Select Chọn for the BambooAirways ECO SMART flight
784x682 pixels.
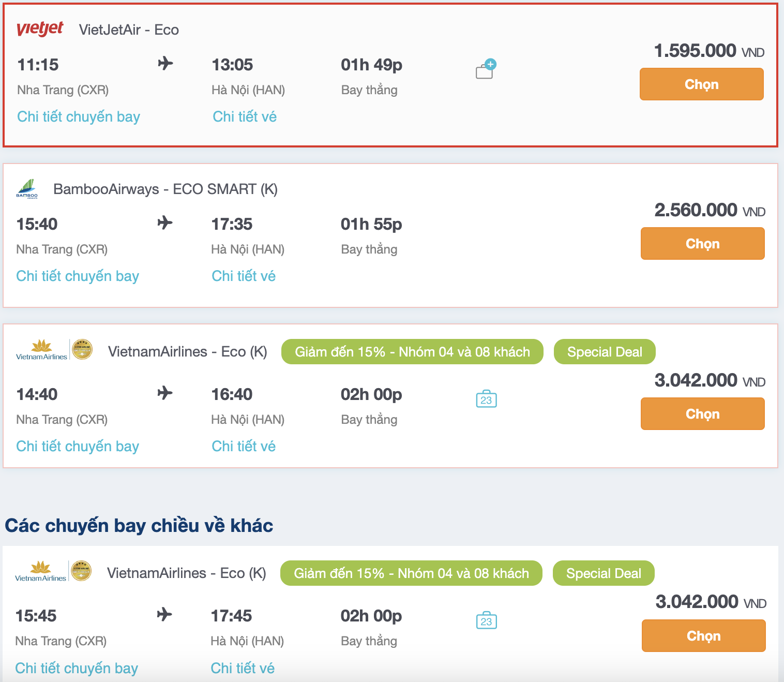702,243
